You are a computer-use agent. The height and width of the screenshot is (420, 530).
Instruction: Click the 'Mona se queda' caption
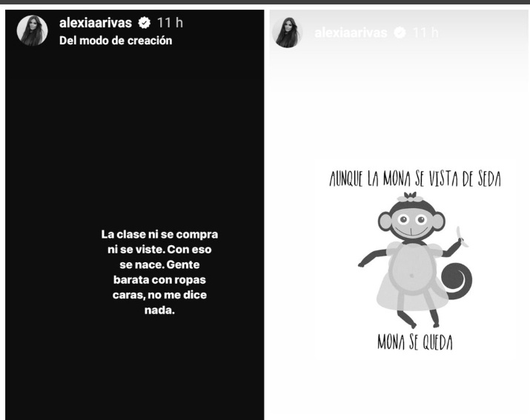415,341
